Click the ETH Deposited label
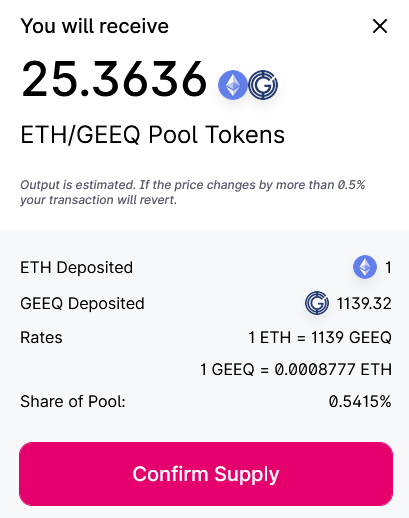 pos(77,267)
